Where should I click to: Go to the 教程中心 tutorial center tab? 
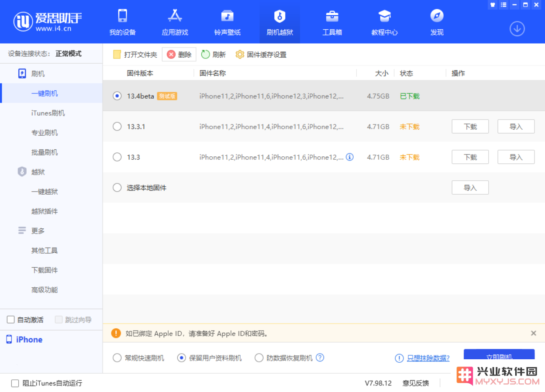pos(384,22)
